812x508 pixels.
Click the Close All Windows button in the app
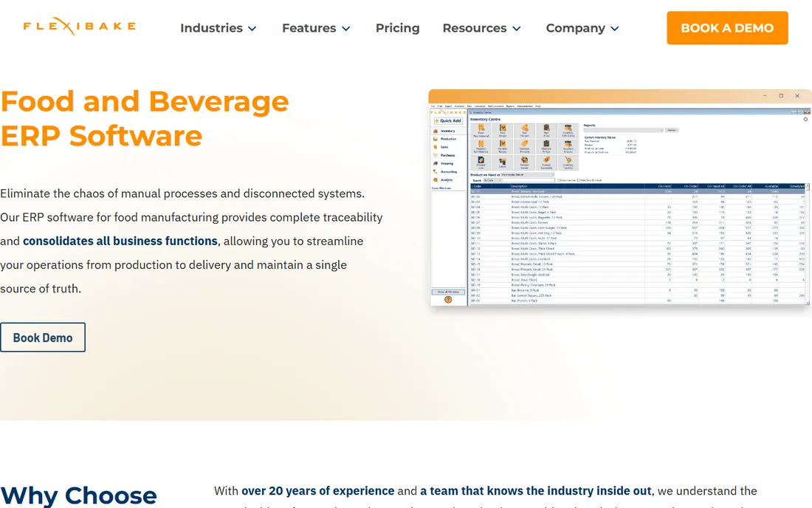tap(448, 292)
